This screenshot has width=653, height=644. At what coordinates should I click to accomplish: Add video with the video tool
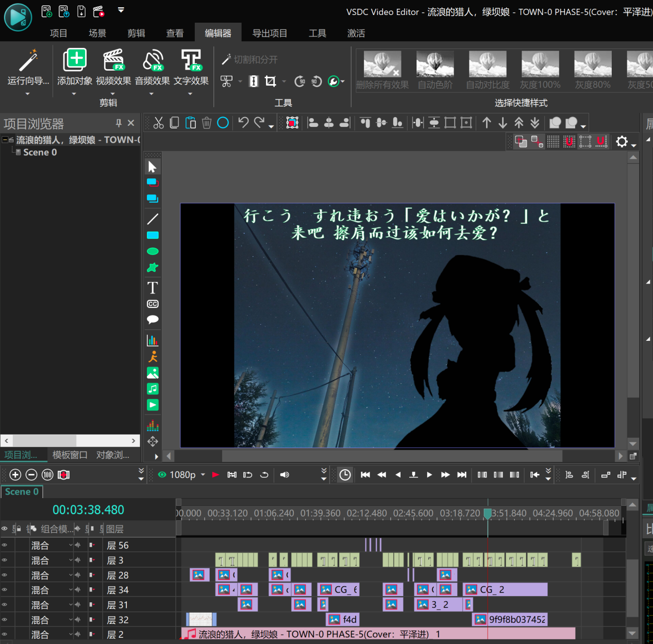(x=153, y=405)
